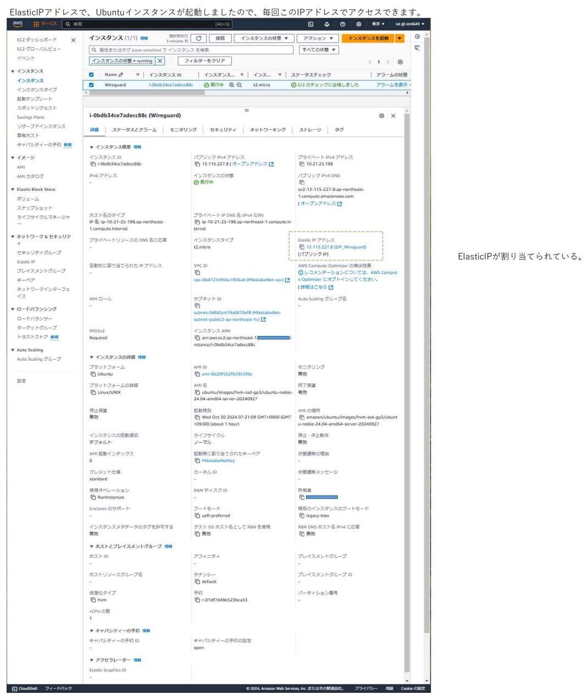Switch to ステータスとアラーム tab
Viewport: 588px width, 700px height.
(134, 130)
